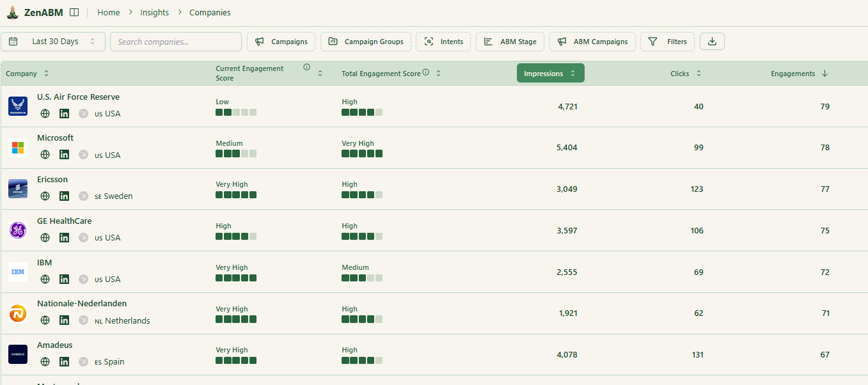Open U.S. Air Force Reserve's website globe icon
The height and width of the screenshot is (385, 868).
point(45,113)
